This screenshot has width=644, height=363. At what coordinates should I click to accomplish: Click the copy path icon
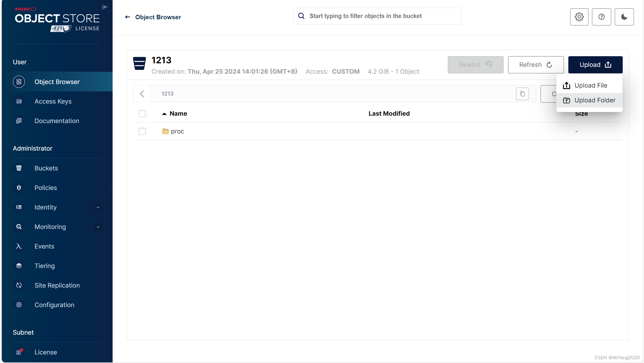click(x=522, y=94)
